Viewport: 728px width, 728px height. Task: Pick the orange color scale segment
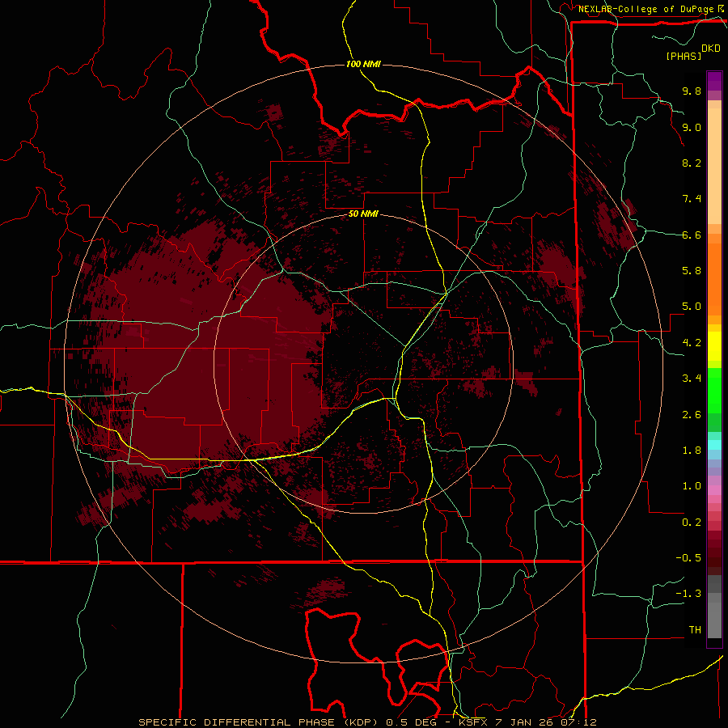pyautogui.click(x=714, y=280)
